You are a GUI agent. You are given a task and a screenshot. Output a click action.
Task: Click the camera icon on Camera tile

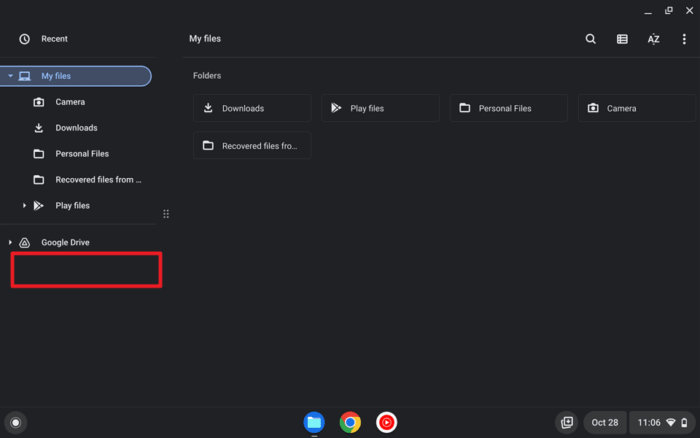point(593,108)
